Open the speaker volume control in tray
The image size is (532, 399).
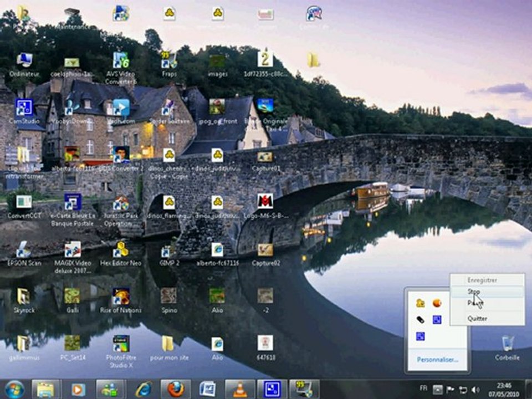[475, 390]
